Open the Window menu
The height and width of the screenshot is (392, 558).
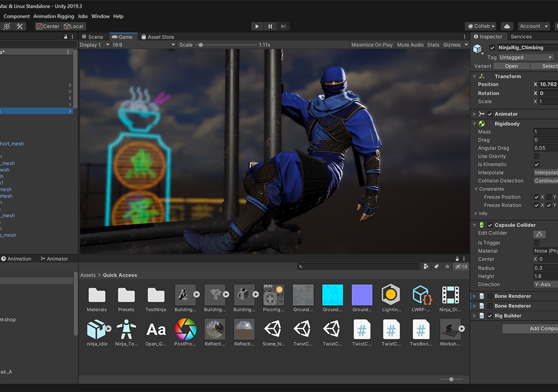pyautogui.click(x=100, y=16)
